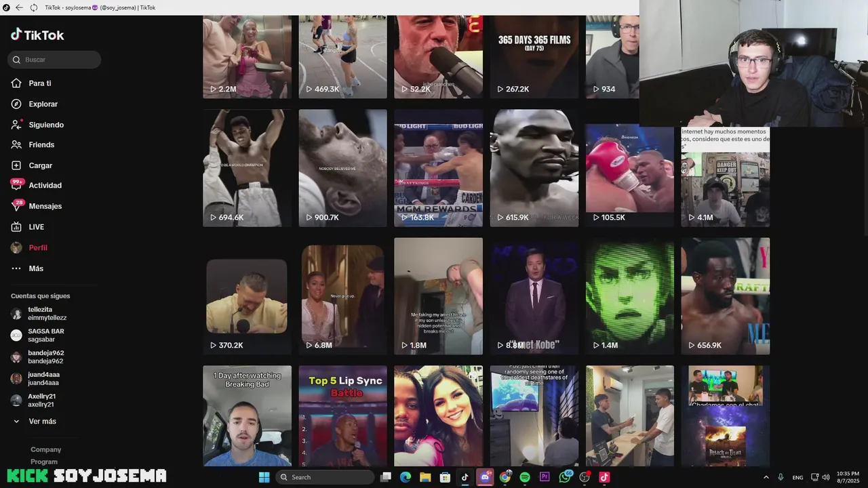
Task: Open the podcast video with 52.2K views
Action: 438,57
